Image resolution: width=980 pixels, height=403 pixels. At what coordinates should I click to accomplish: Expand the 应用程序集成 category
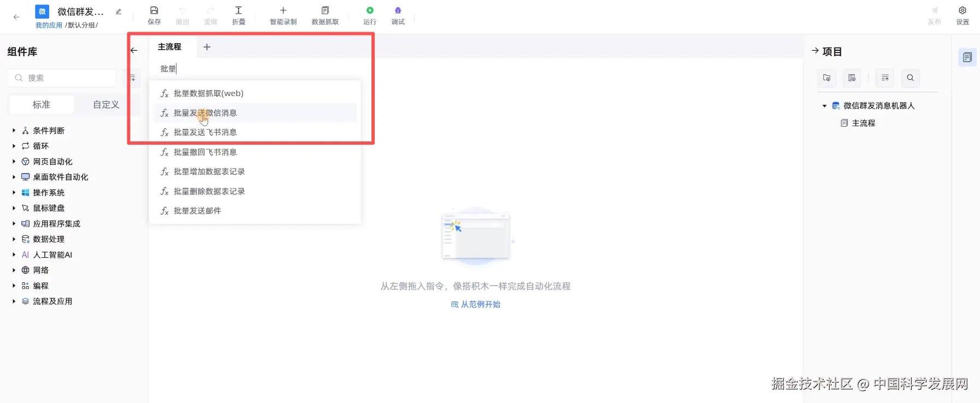tap(14, 223)
